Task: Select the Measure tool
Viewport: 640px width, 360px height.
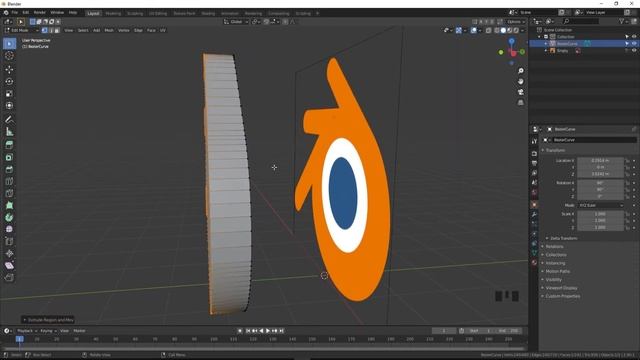Action: tap(9, 131)
